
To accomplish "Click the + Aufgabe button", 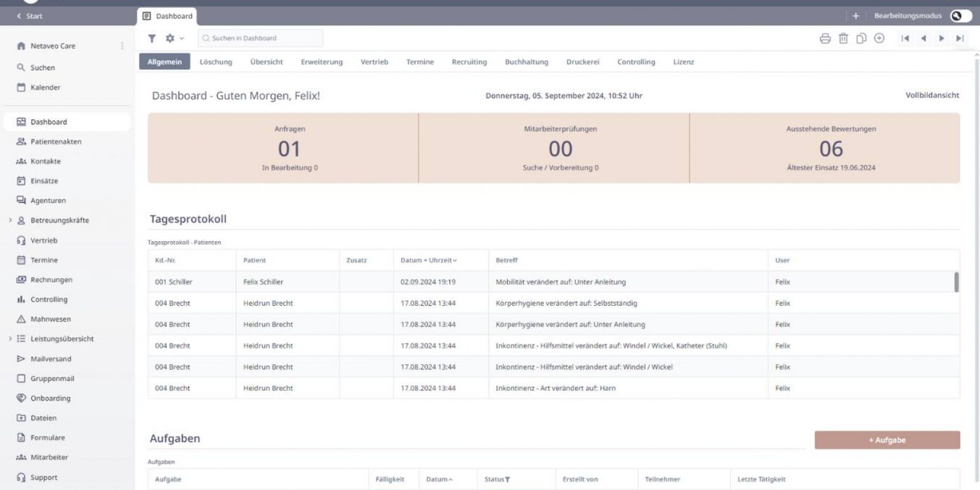I will pos(887,440).
